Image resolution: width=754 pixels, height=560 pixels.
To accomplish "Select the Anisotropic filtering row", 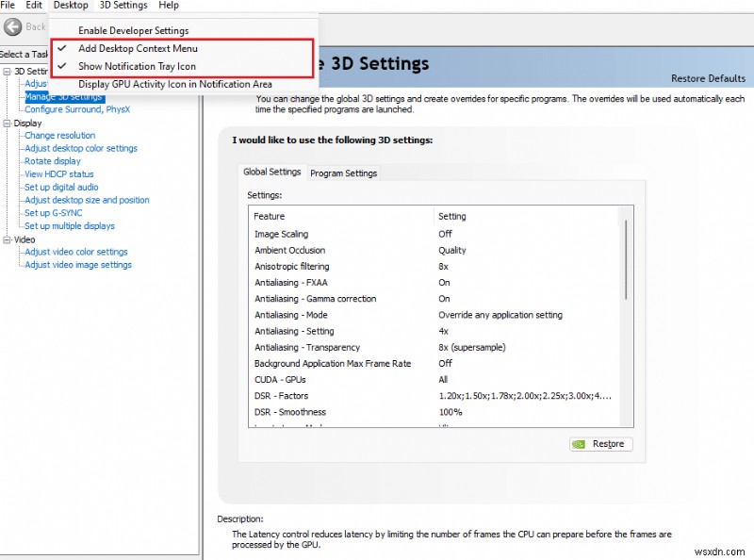I will 433,267.
